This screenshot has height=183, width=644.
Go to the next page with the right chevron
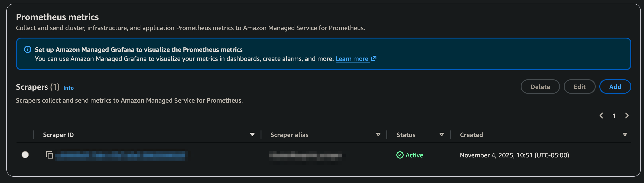[627, 116]
